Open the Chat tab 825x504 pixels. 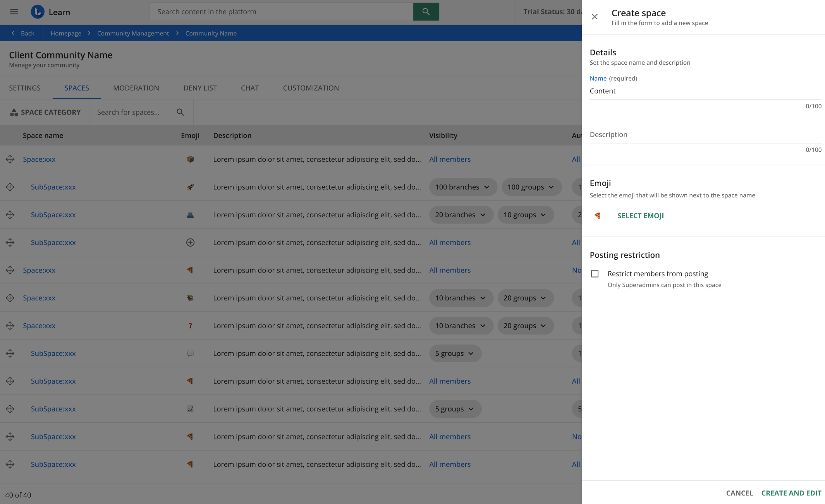250,88
